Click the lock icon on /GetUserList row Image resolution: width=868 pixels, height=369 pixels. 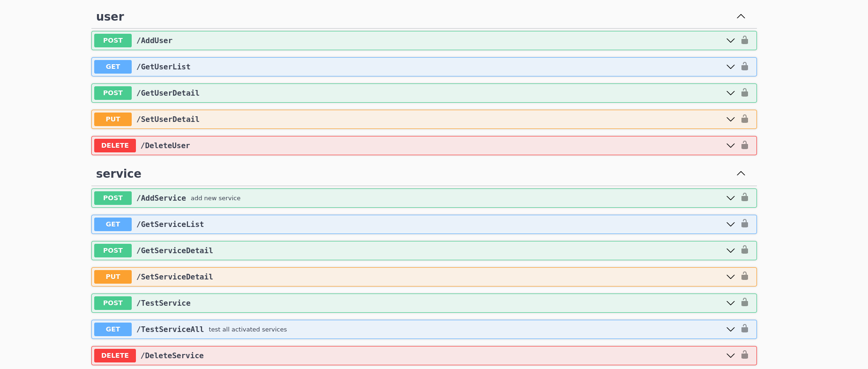745,67
